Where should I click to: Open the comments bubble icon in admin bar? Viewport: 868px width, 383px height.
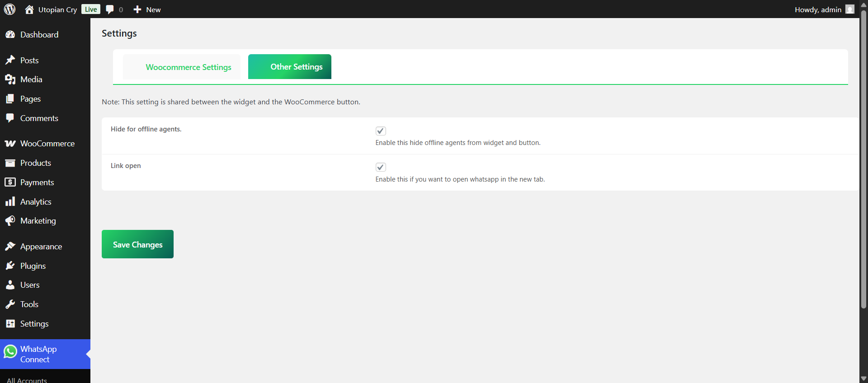coord(110,9)
